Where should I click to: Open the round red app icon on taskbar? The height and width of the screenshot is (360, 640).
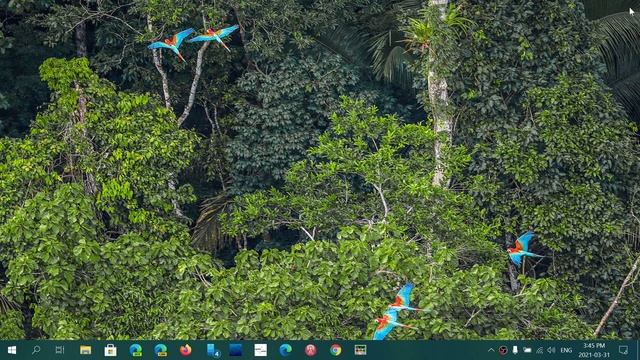pos(311,350)
